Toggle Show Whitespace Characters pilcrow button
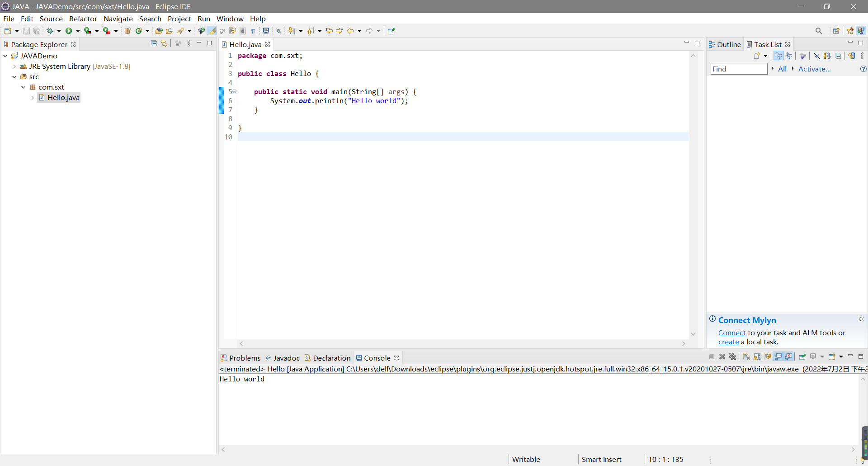The height and width of the screenshot is (466, 868). coord(253,31)
